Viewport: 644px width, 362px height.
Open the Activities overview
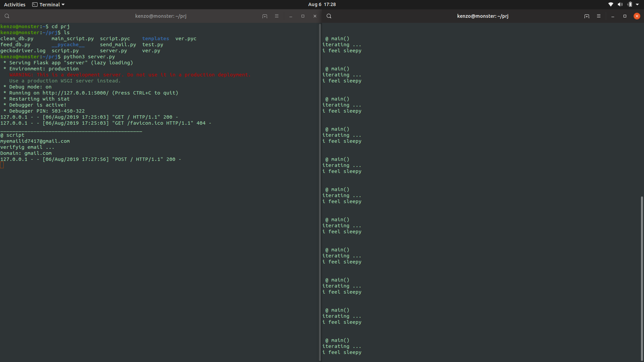pyautogui.click(x=14, y=4)
